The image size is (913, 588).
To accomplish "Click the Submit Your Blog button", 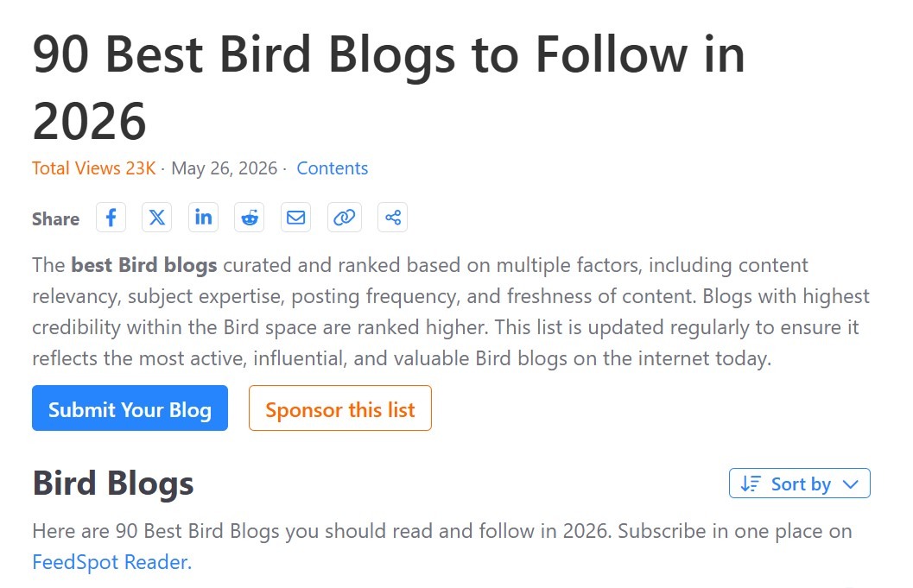I will click(x=130, y=408).
